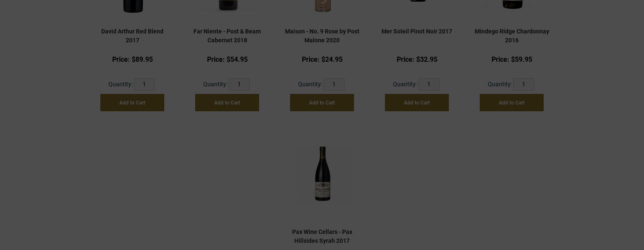Add David Arthur Red Blend to cart
This screenshot has width=644, height=250.
click(132, 102)
